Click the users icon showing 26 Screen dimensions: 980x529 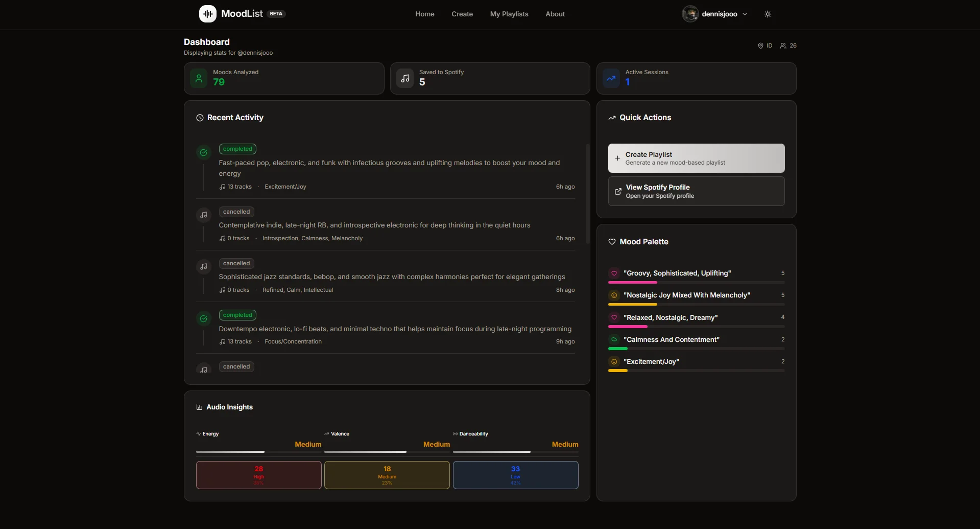click(783, 45)
